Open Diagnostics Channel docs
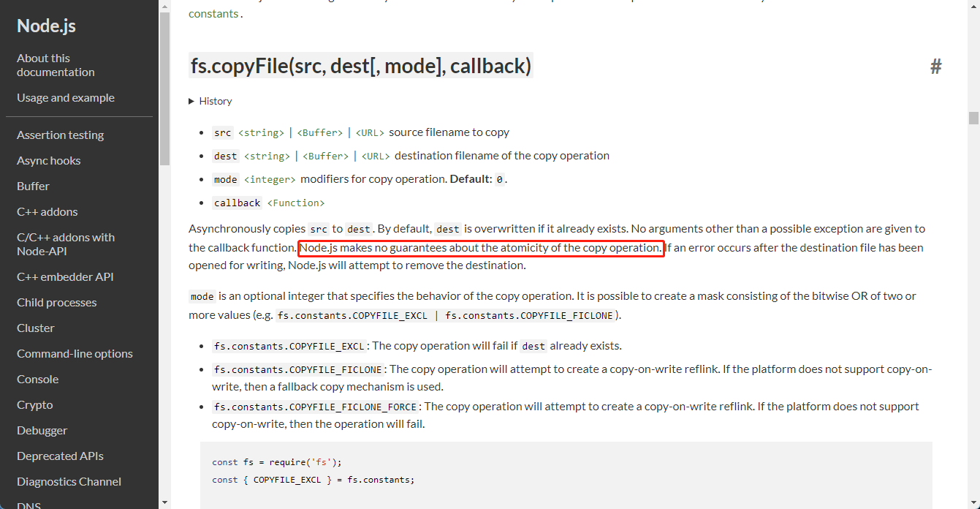 tap(69, 482)
